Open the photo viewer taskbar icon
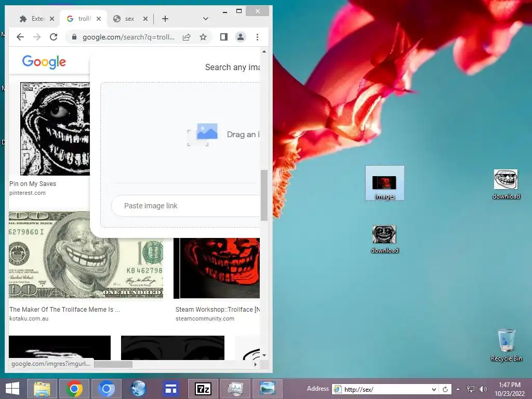 268,389
